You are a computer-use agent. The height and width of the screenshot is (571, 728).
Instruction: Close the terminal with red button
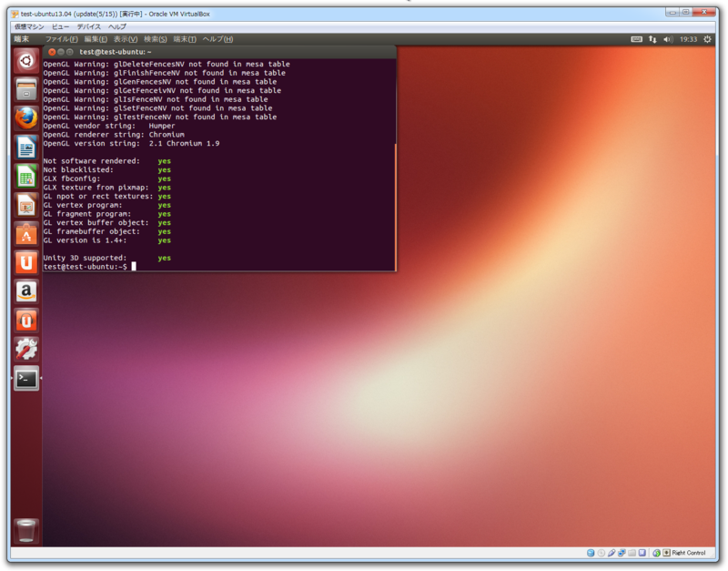click(x=52, y=52)
